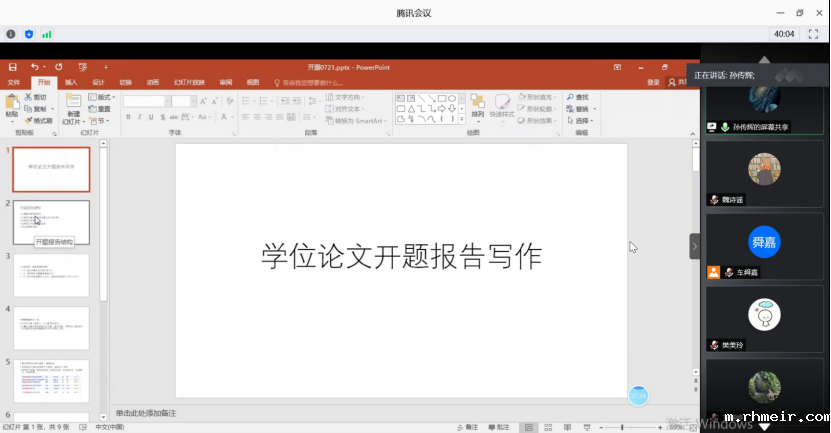Select the second slide thumbnail

pyautogui.click(x=51, y=222)
